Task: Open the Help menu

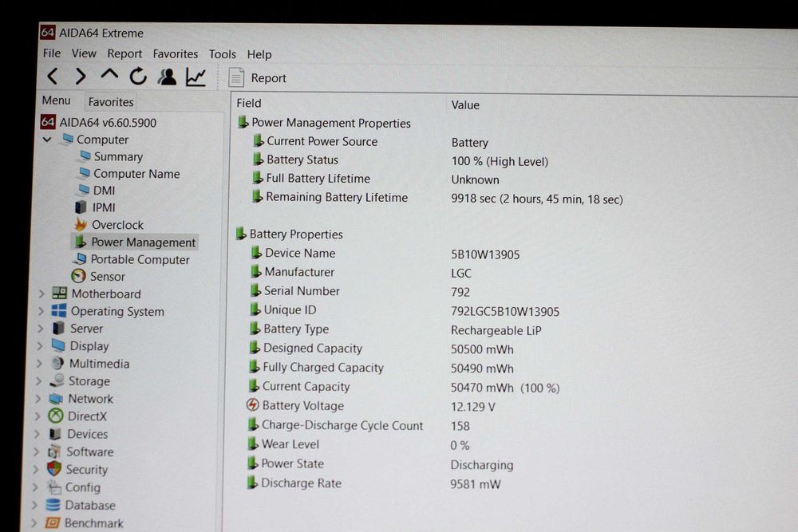Action: tap(259, 54)
